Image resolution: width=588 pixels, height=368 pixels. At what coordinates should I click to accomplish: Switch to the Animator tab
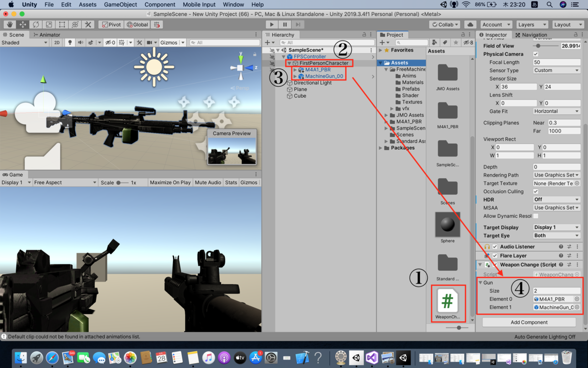point(47,35)
